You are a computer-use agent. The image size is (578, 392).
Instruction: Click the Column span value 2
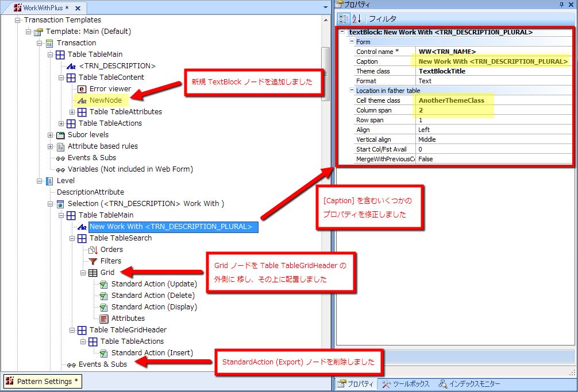click(493, 110)
